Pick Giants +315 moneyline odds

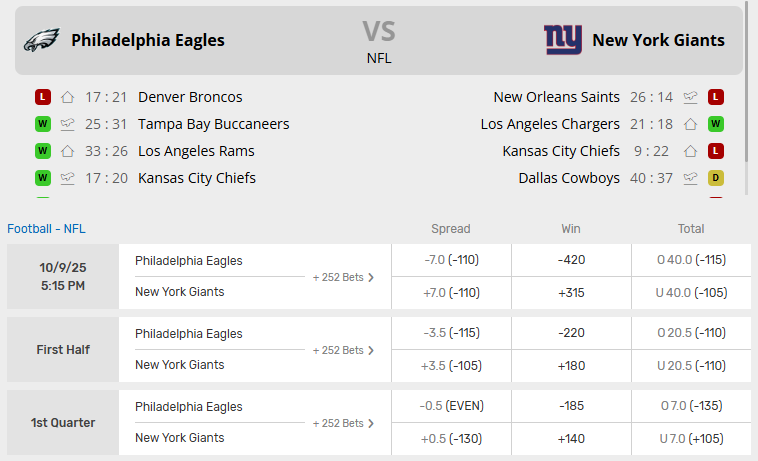click(x=571, y=292)
